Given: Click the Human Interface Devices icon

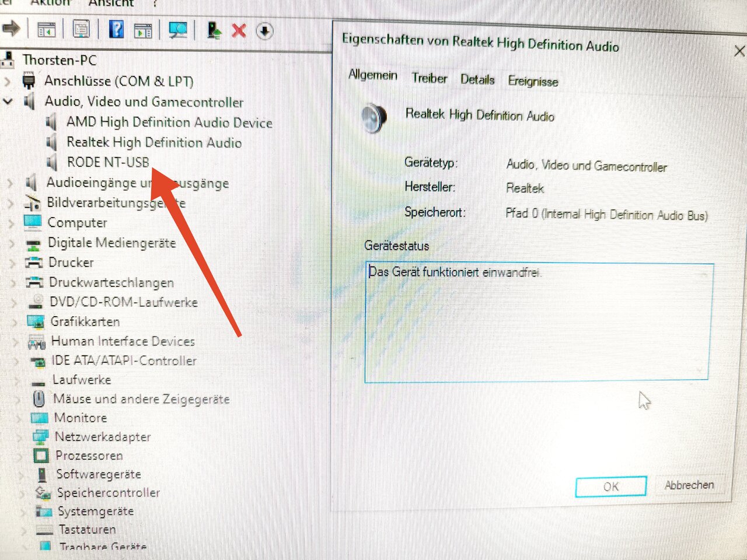Looking at the screenshot, I should click(x=37, y=341).
